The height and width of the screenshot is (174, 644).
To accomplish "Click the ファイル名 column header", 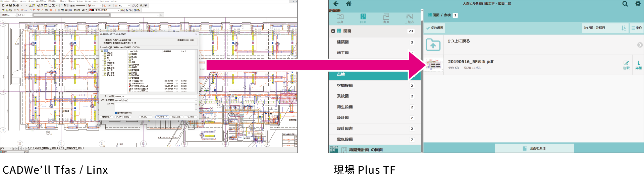I will (133, 52).
